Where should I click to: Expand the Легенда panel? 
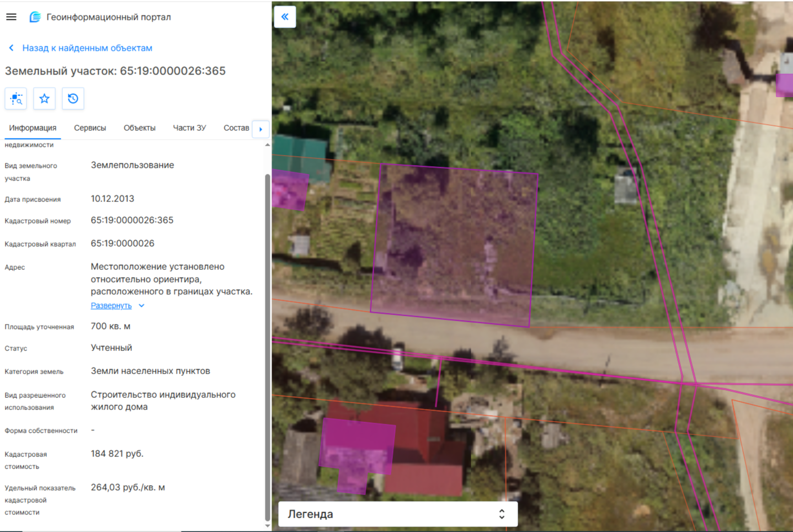[398, 514]
